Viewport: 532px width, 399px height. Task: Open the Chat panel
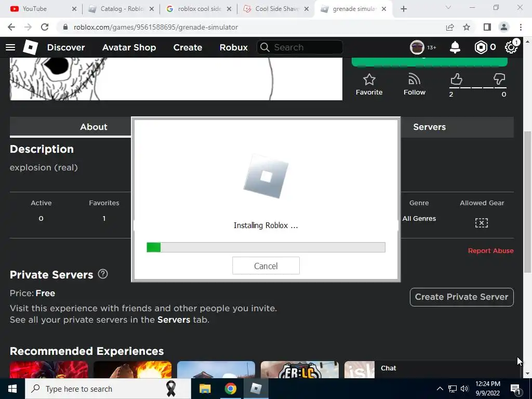click(x=447, y=368)
